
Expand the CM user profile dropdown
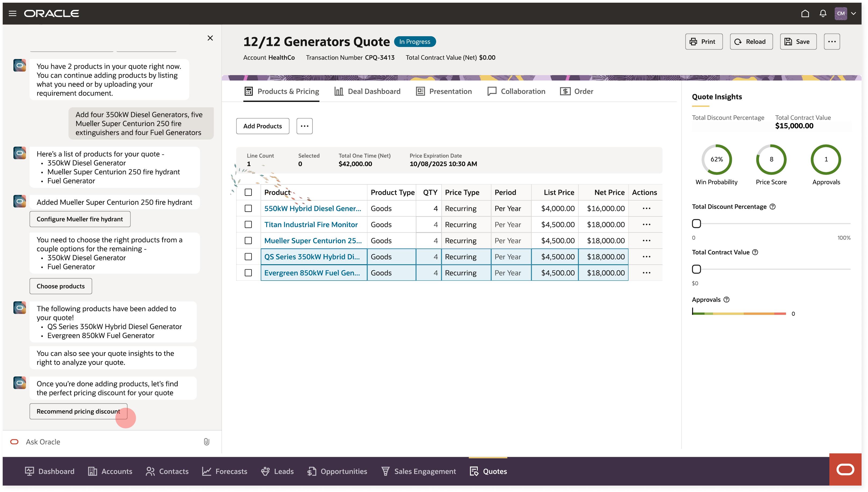tap(854, 13)
